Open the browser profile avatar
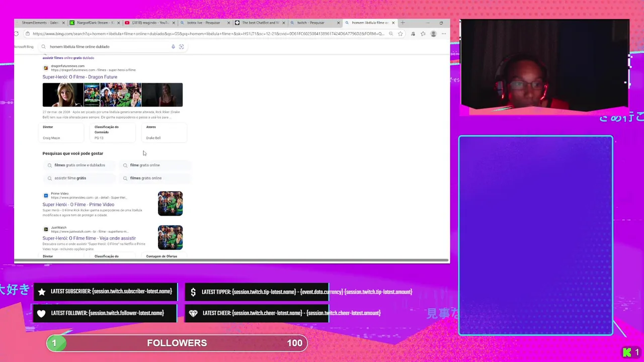Image resolution: width=644 pixels, height=362 pixels. coord(433,34)
